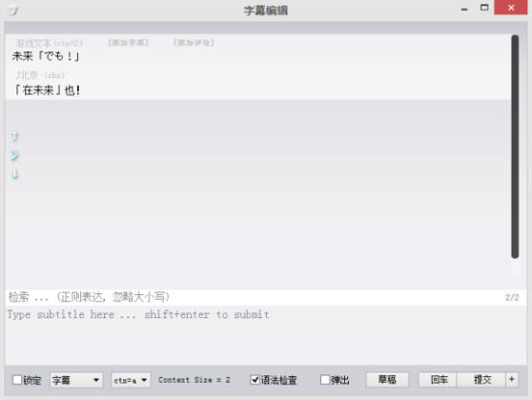This screenshot has height=400, width=532.
Task: Click the plus button beside 提交
Action: pyautogui.click(x=512, y=379)
